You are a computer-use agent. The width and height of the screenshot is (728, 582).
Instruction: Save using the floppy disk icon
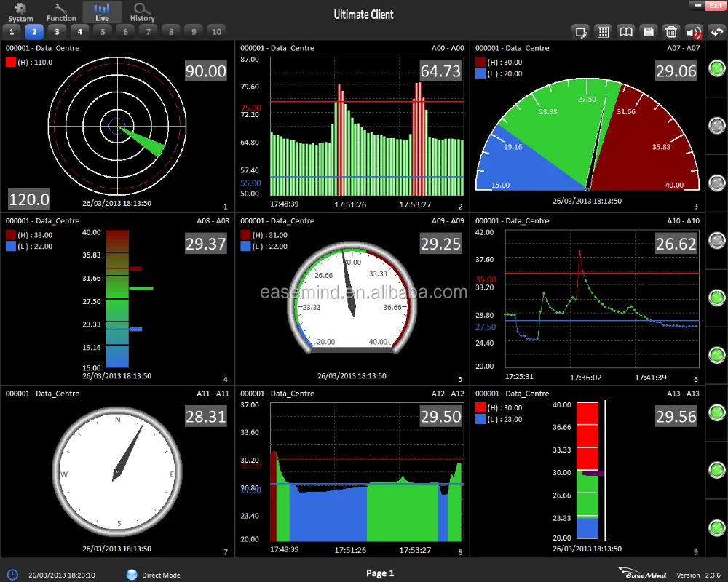[x=648, y=31]
